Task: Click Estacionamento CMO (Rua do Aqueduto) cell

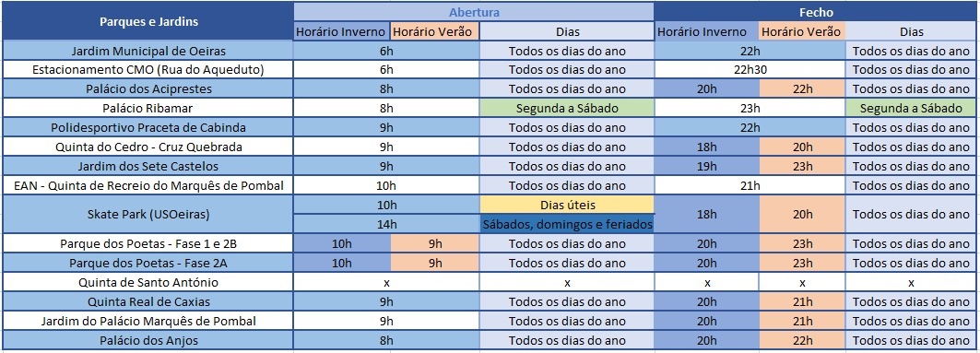Action: click(x=148, y=70)
